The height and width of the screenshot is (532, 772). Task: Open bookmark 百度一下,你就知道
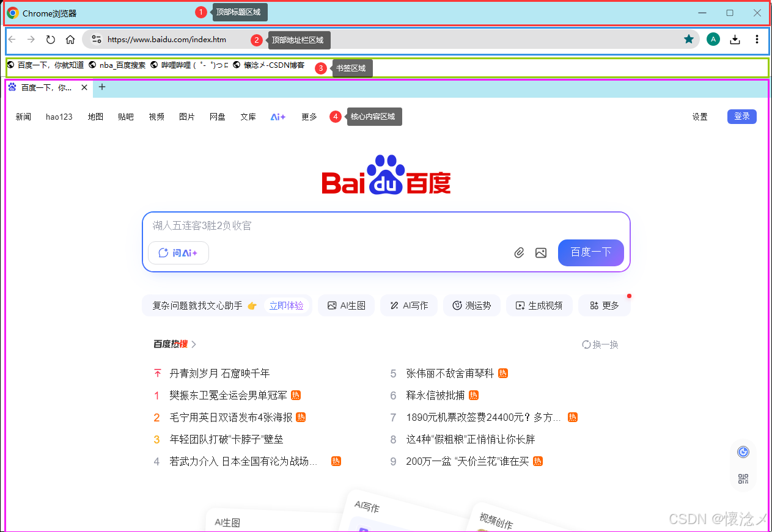pyautogui.click(x=45, y=65)
